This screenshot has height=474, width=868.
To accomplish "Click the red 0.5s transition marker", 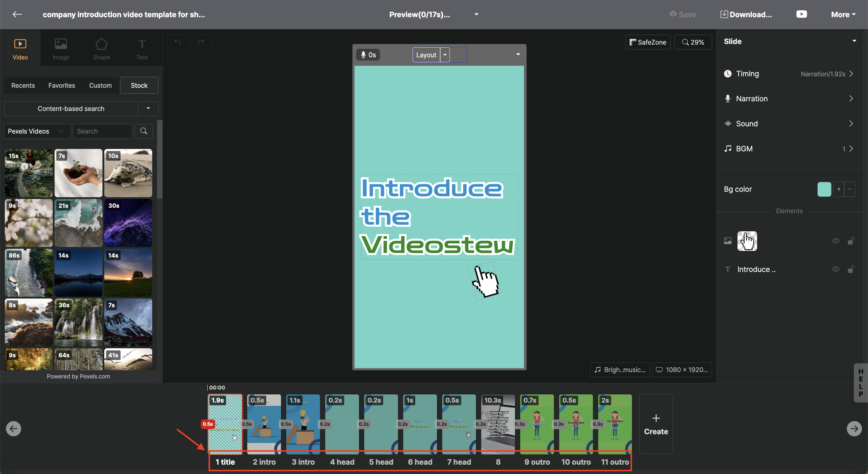I will 208,424.
